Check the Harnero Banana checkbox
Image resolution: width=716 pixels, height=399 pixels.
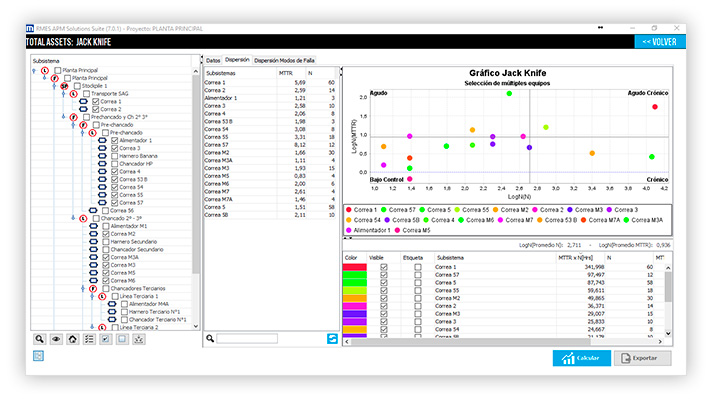coord(115,156)
